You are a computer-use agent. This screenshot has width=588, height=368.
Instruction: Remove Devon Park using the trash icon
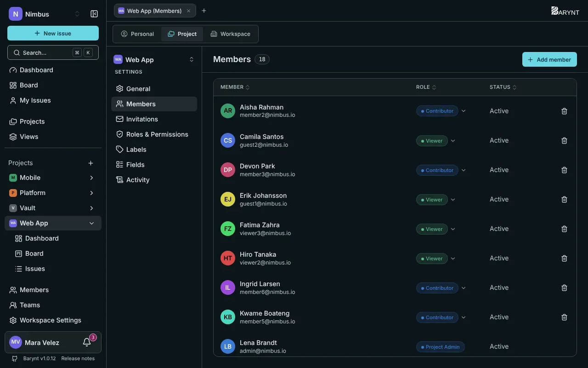565,170
